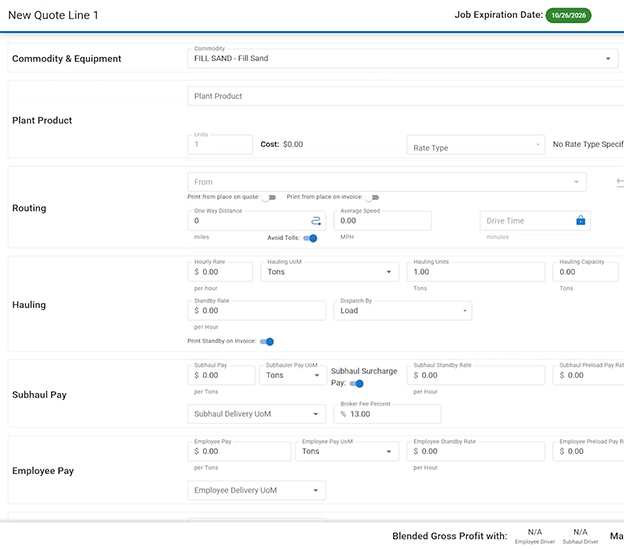
Task: Open the Employee Pay UoM dropdown
Action: 347,452
